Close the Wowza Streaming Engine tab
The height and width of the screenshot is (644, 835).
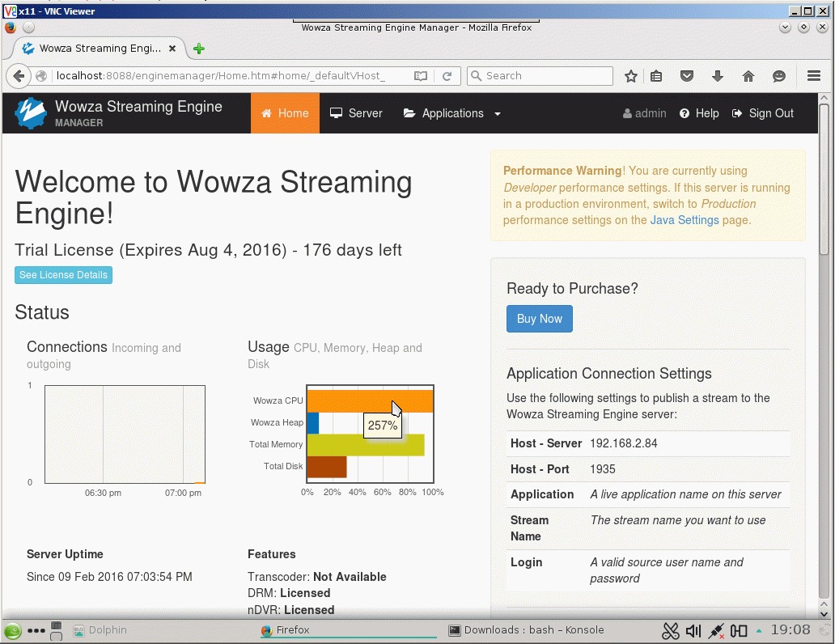click(x=172, y=49)
